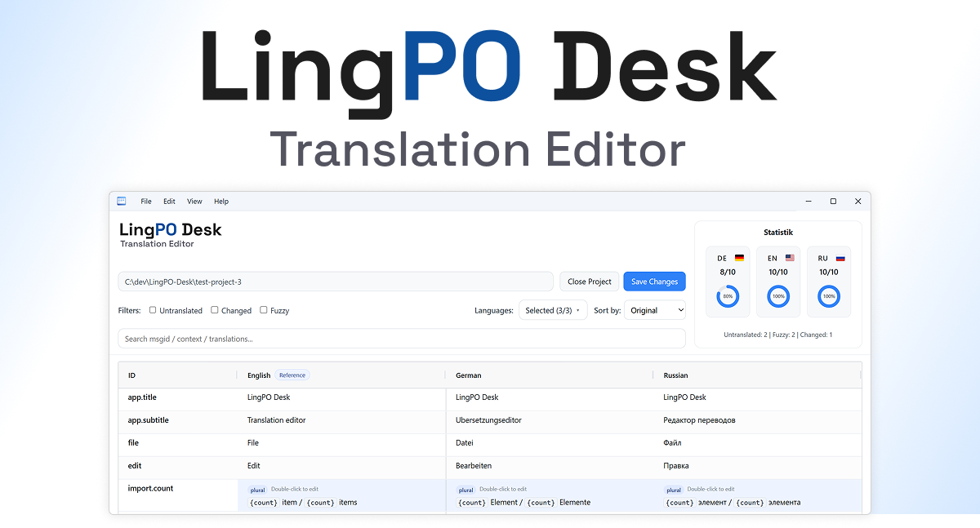Click the English plural tag in import.count
This screenshot has height=528, width=980.
click(258, 490)
